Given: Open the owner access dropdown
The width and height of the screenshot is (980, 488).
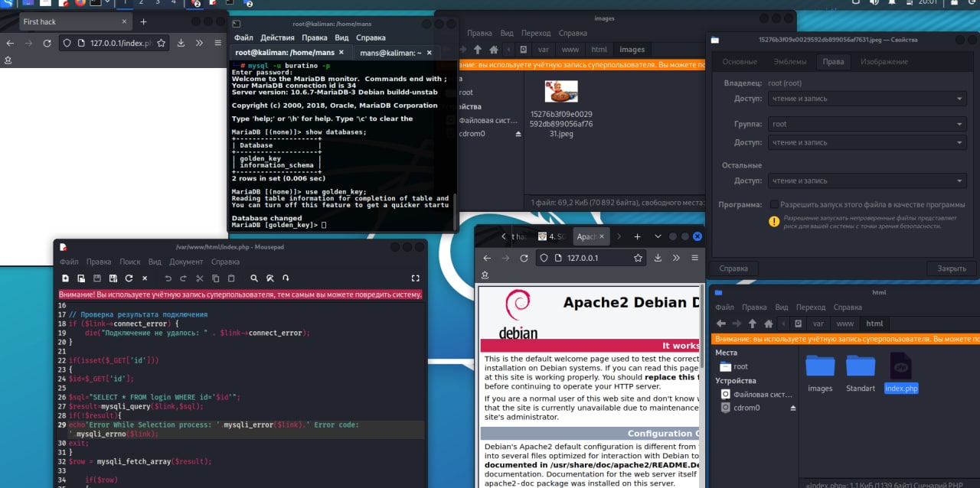Looking at the screenshot, I should click(x=867, y=99).
